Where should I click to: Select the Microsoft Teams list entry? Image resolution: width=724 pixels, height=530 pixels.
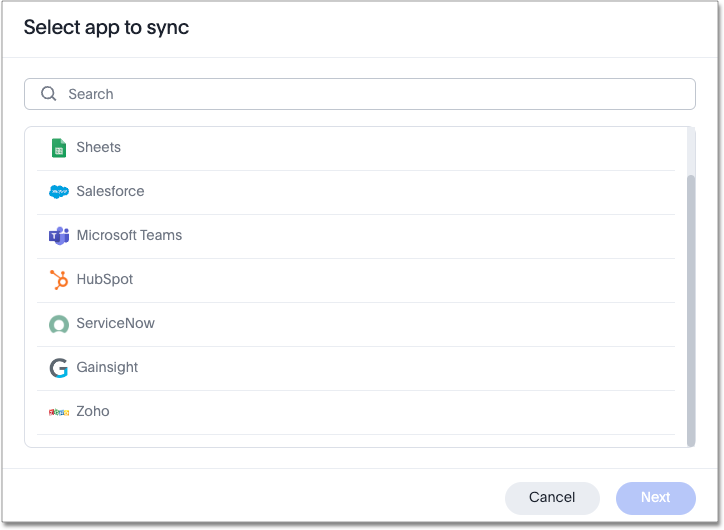(x=129, y=236)
